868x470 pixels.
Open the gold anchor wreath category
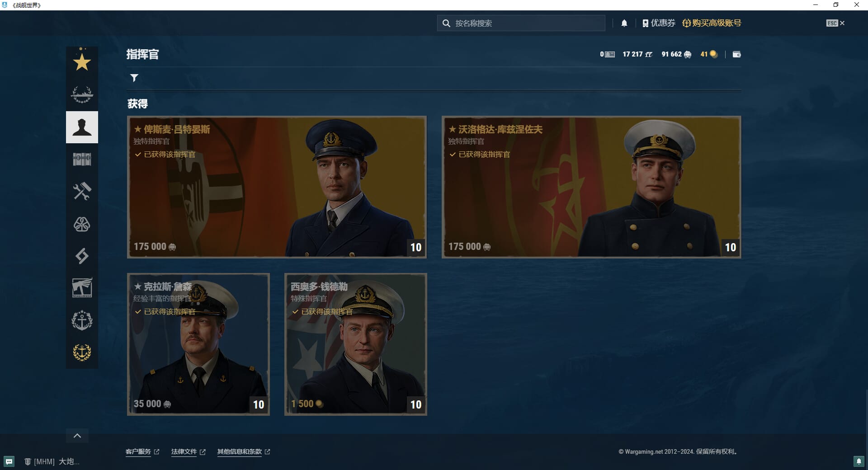tap(82, 352)
